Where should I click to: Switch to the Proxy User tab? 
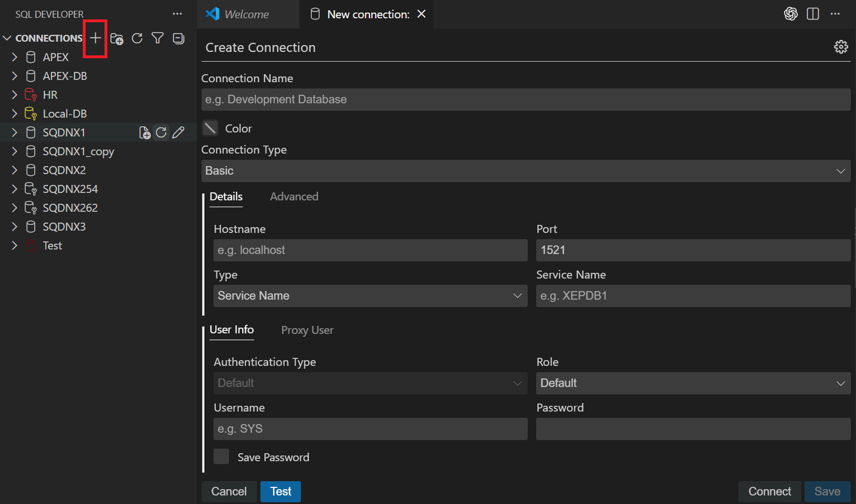click(x=307, y=330)
